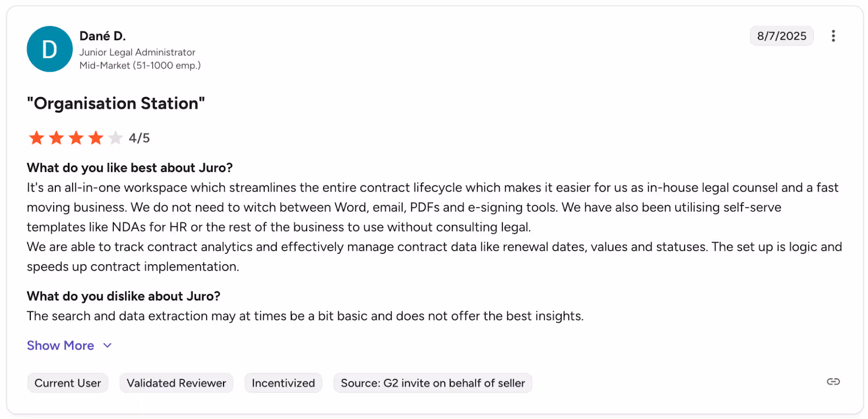The height and width of the screenshot is (419, 868).
Task: Click Dané D.'s avatar circle
Action: tap(49, 49)
